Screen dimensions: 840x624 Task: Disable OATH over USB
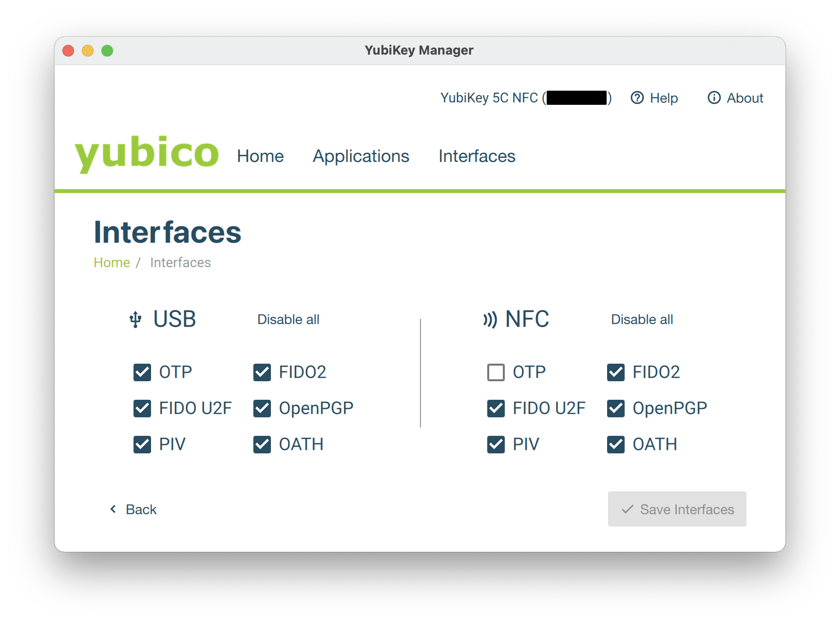coord(262,445)
